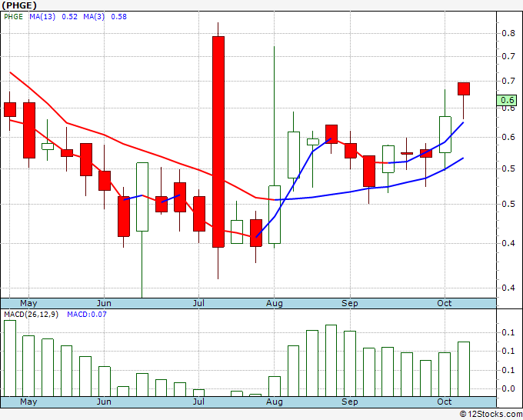
Task: Click Jul on the MACD panel date axis
Action: (198, 402)
